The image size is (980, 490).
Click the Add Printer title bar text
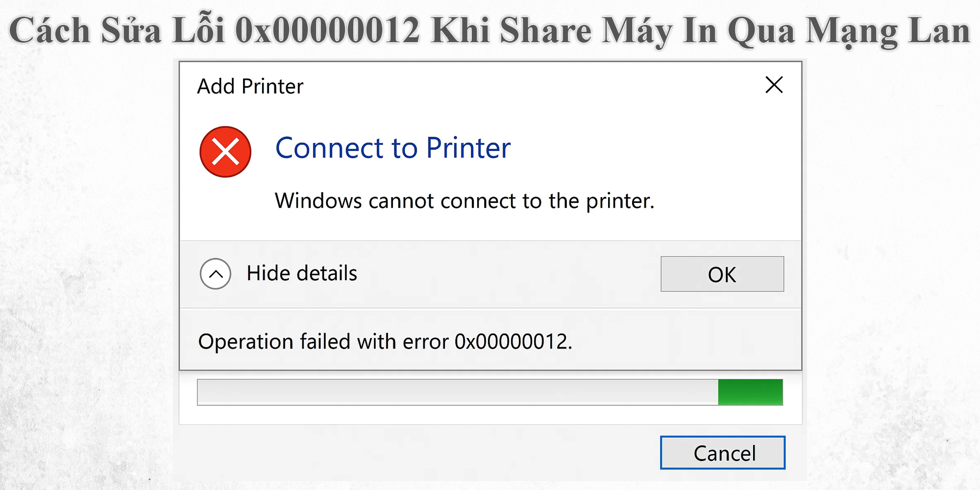point(250,86)
